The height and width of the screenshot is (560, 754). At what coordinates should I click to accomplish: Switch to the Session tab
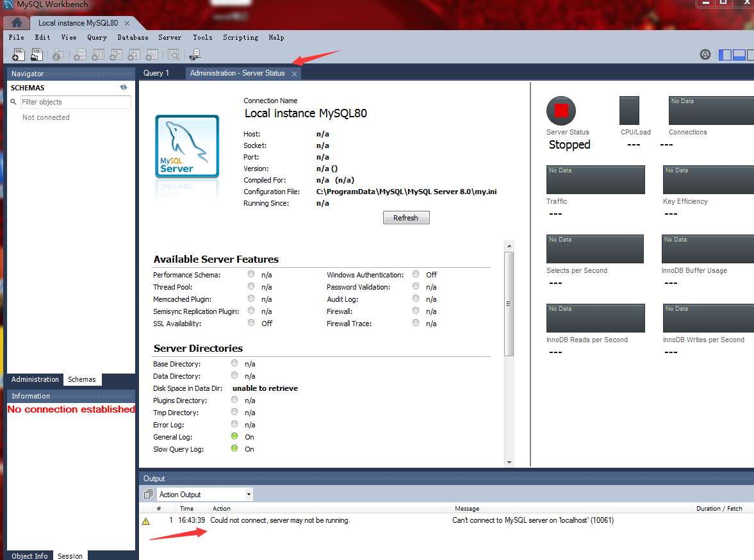click(x=70, y=556)
